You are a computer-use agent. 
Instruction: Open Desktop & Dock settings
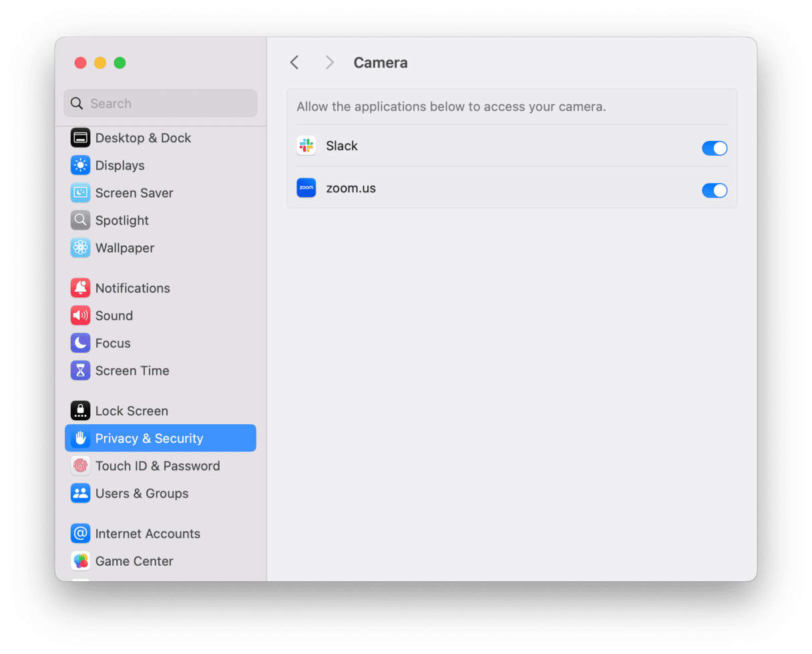[x=160, y=138]
